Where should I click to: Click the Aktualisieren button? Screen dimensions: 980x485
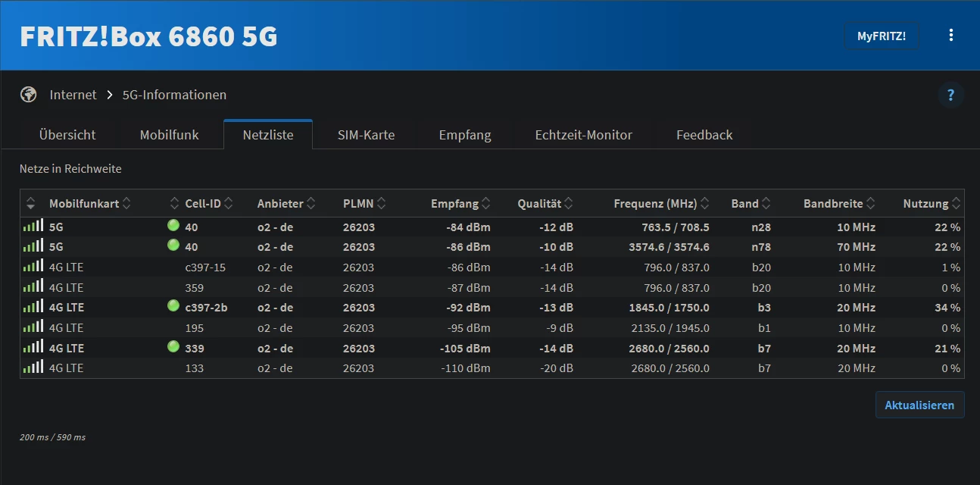pyautogui.click(x=920, y=405)
